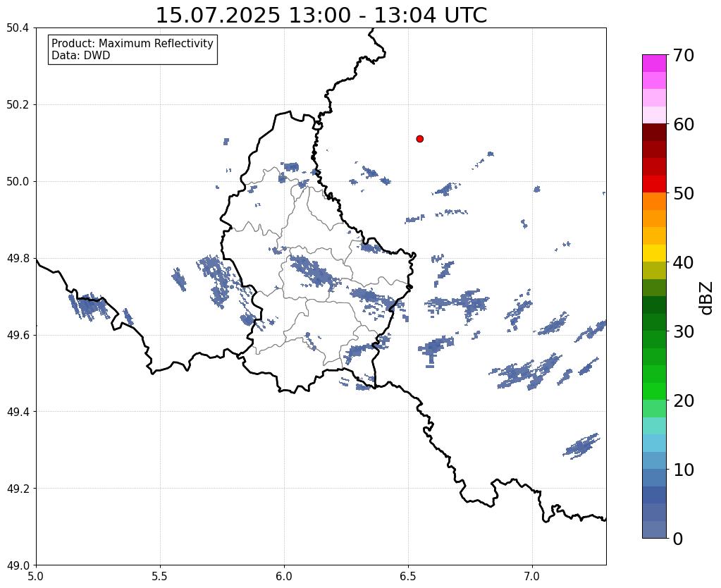721x588 pixels.
Task: Click the colorbar tick label 20
Action: point(684,400)
